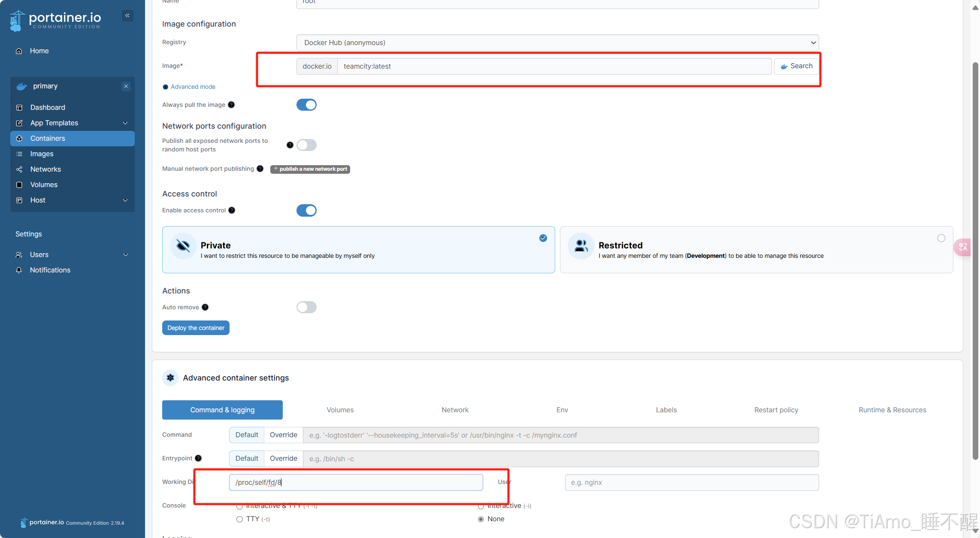980x538 pixels.
Task: Select the TTY (-t) console radio
Action: pyautogui.click(x=239, y=519)
